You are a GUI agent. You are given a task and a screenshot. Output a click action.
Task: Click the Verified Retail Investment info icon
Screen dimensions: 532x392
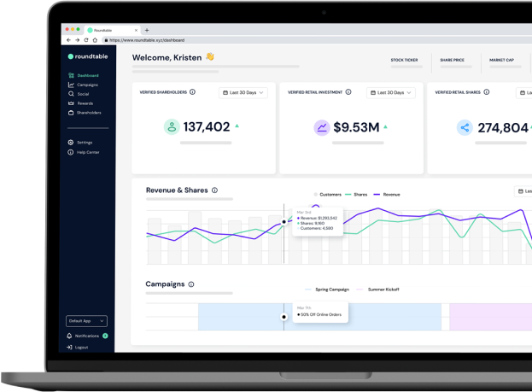(x=348, y=92)
